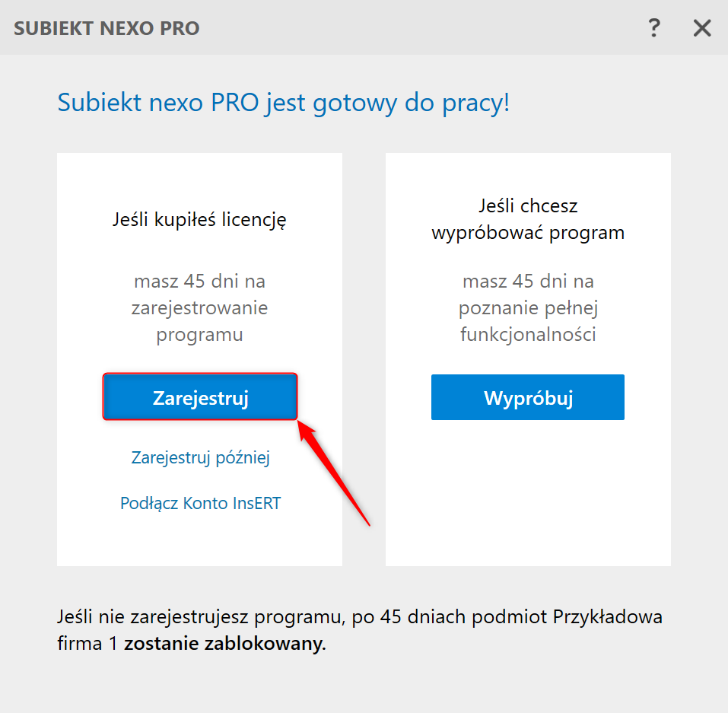Click the Zarejestruj button
This screenshot has width=728, height=713.
[x=200, y=396]
